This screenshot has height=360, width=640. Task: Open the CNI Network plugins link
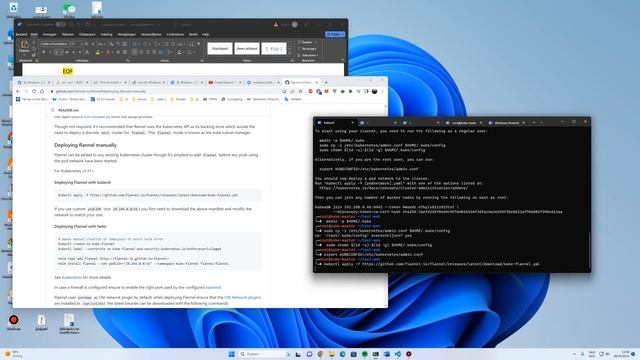[242, 297]
